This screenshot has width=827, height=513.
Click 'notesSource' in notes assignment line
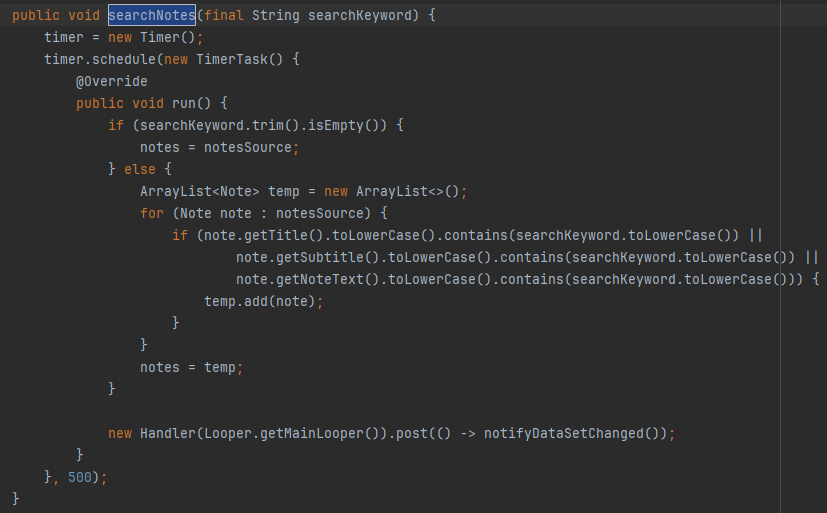pyautogui.click(x=248, y=147)
